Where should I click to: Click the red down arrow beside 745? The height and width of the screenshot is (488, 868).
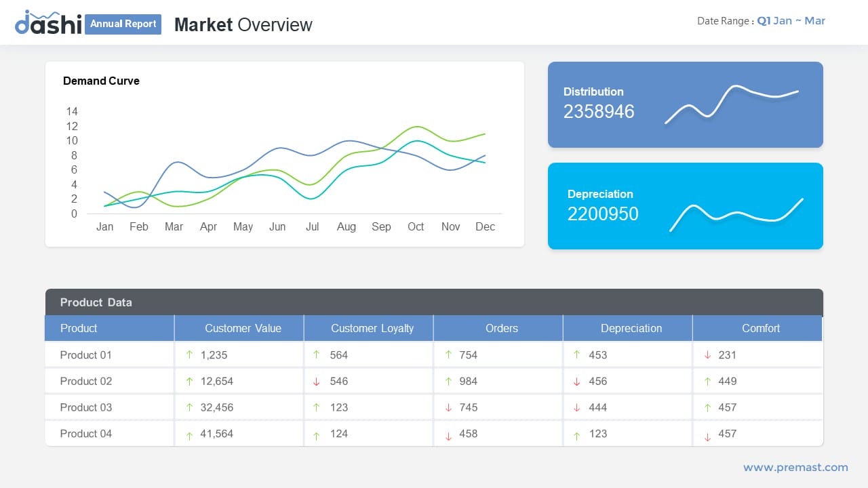coord(448,408)
